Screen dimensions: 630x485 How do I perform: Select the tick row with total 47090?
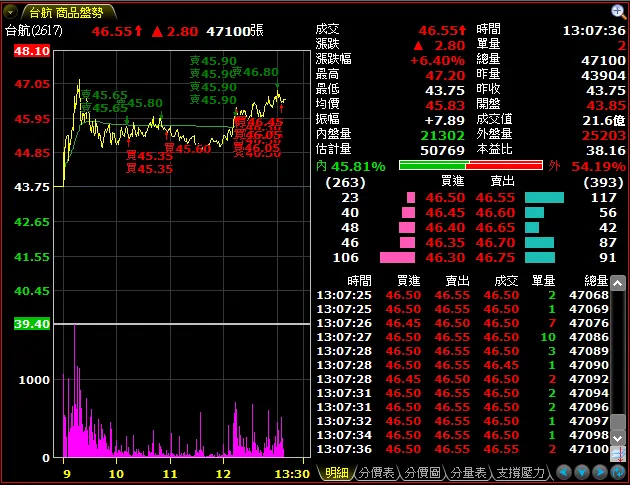point(462,365)
